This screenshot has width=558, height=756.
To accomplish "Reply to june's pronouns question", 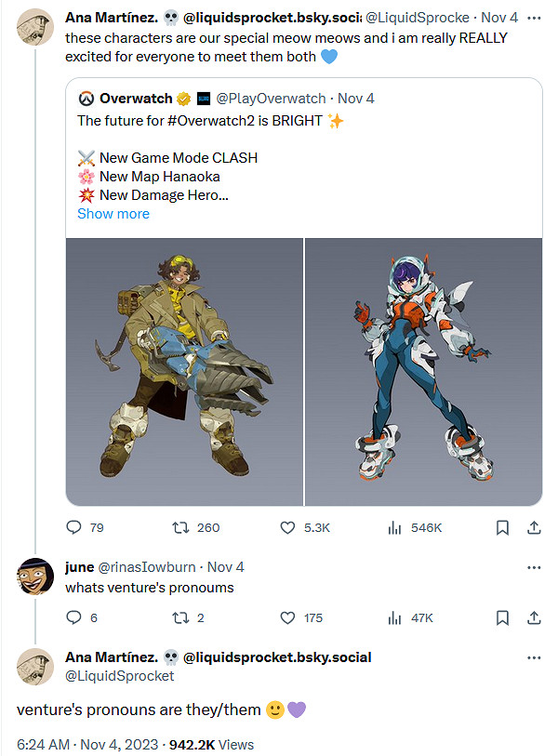I will click(x=75, y=617).
